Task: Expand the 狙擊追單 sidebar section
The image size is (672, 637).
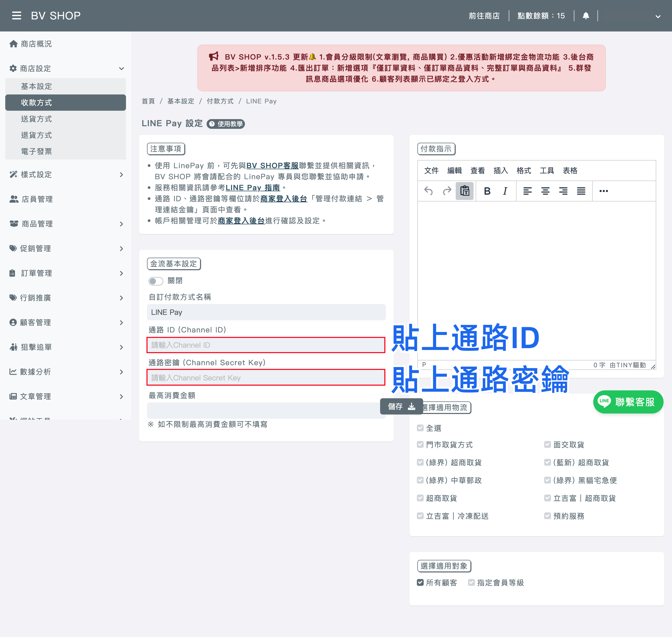Action: click(x=66, y=347)
